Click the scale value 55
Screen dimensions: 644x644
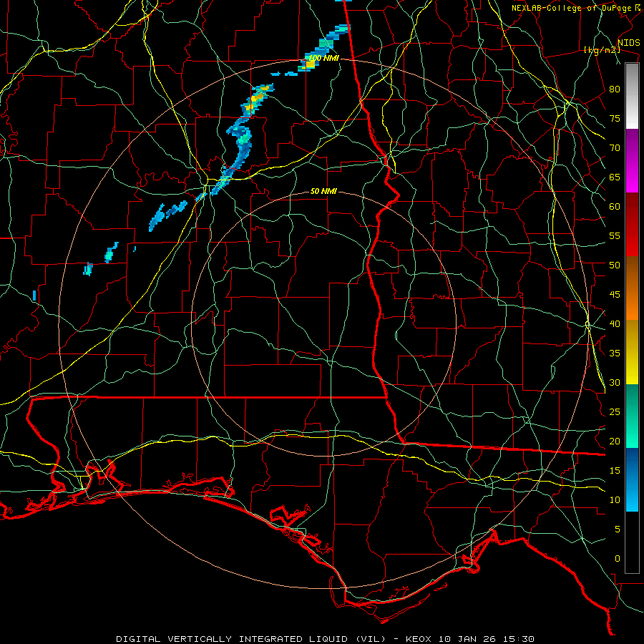click(615, 235)
